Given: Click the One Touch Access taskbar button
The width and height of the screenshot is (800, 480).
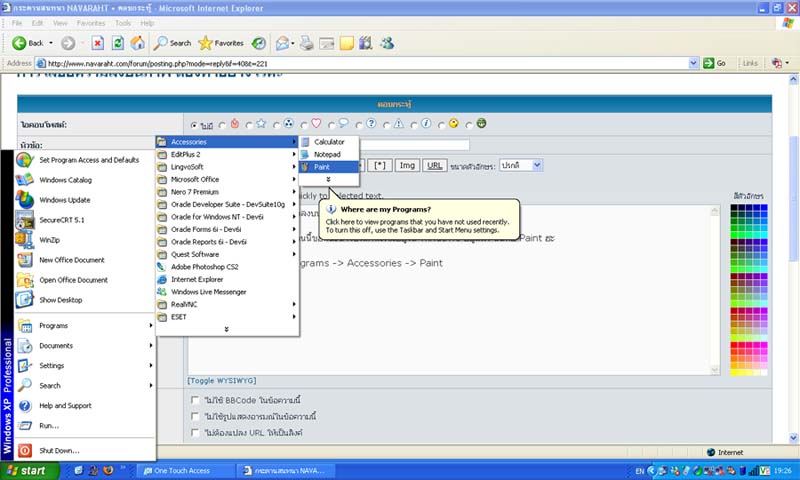Looking at the screenshot, I should [x=185, y=471].
